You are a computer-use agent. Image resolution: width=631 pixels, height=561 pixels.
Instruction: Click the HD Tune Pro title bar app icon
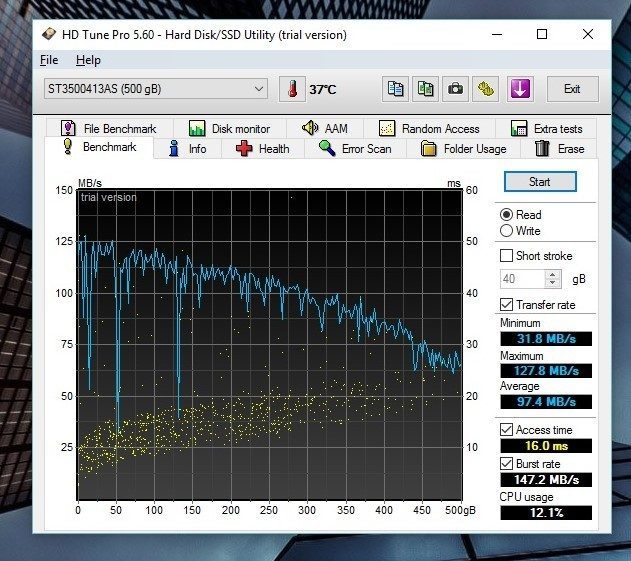tap(49, 34)
